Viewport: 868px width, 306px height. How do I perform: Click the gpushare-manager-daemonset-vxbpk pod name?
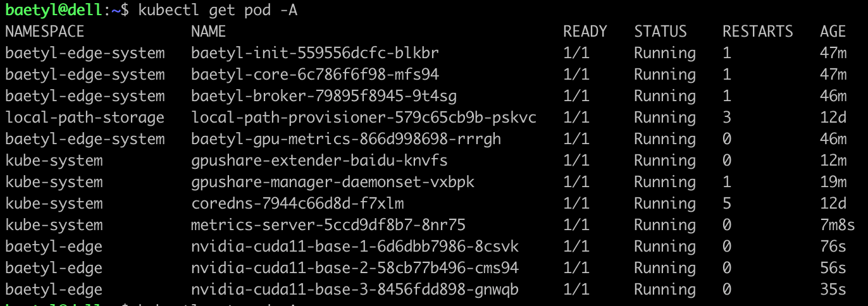tap(333, 182)
